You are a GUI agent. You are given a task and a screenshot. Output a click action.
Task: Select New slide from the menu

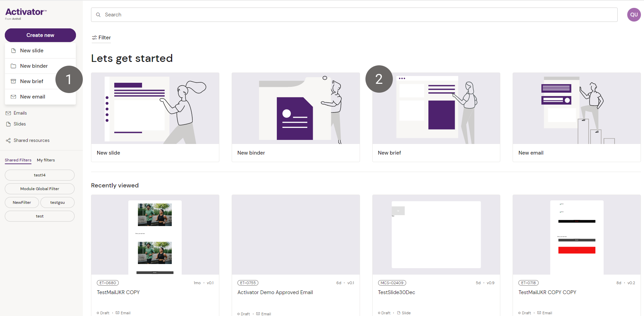(x=32, y=51)
